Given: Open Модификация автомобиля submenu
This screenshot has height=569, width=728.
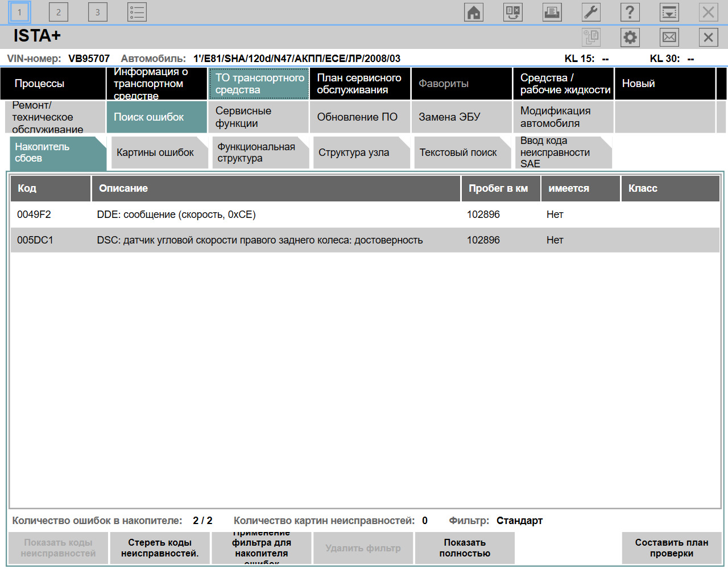Looking at the screenshot, I should pos(564,117).
